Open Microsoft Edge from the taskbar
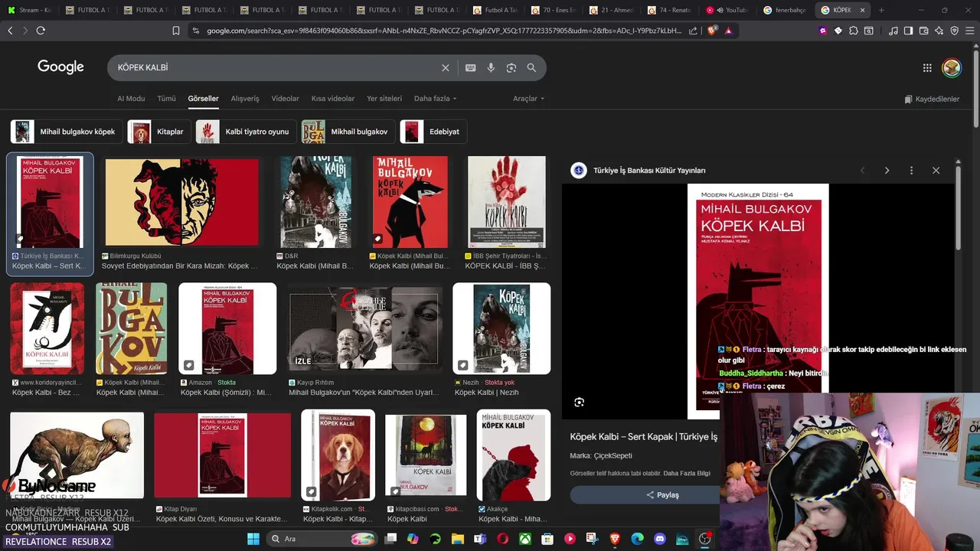 tap(638, 539)
